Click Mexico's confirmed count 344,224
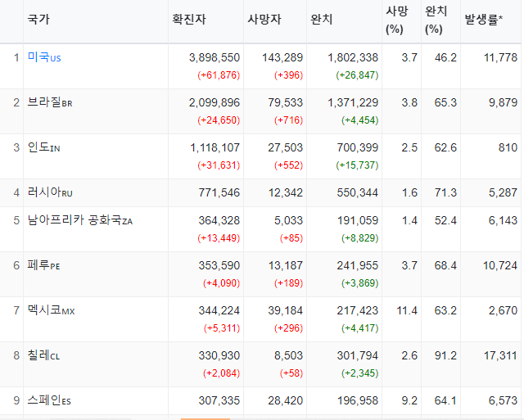Viewport: 524px width, 420px height. [219, 311]
